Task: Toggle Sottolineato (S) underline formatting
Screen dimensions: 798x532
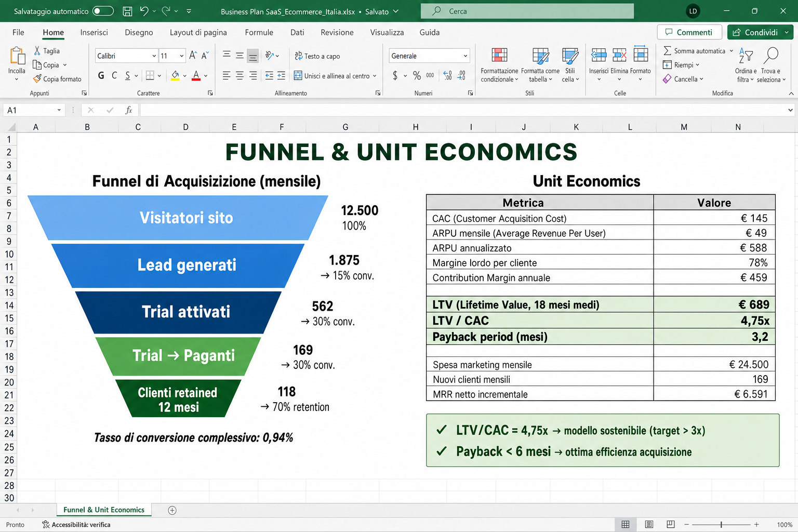Action: tap(128, 75)
